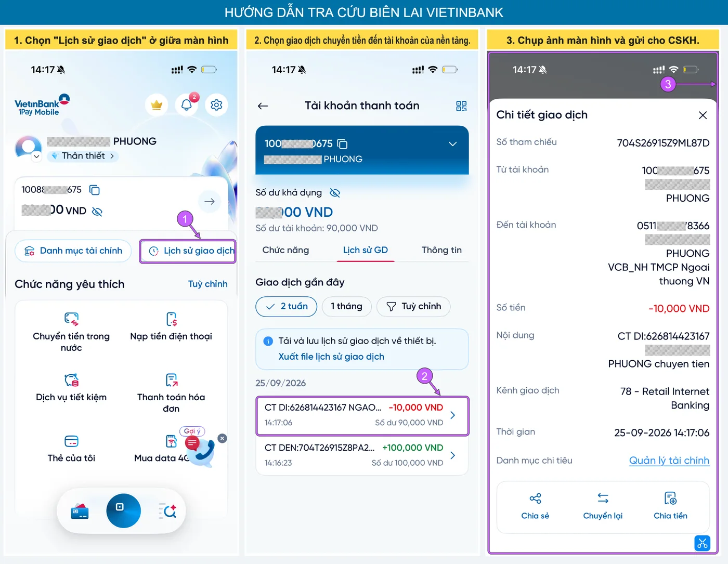Open Thẻ của tôi icon
The image size is (728, 564).
[71, 441]
